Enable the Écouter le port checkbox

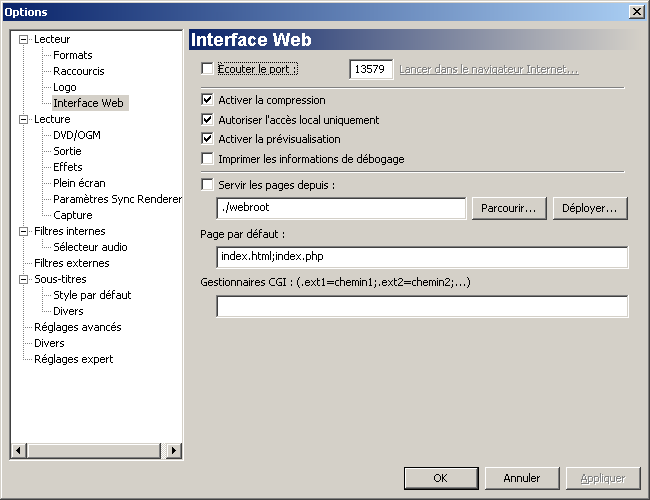207,69
